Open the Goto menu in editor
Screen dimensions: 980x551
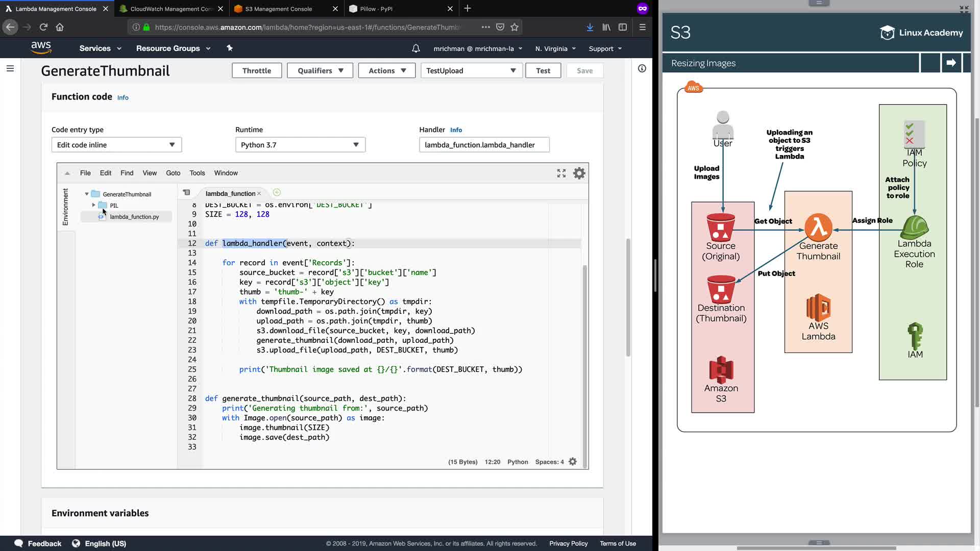click(173, 173)
